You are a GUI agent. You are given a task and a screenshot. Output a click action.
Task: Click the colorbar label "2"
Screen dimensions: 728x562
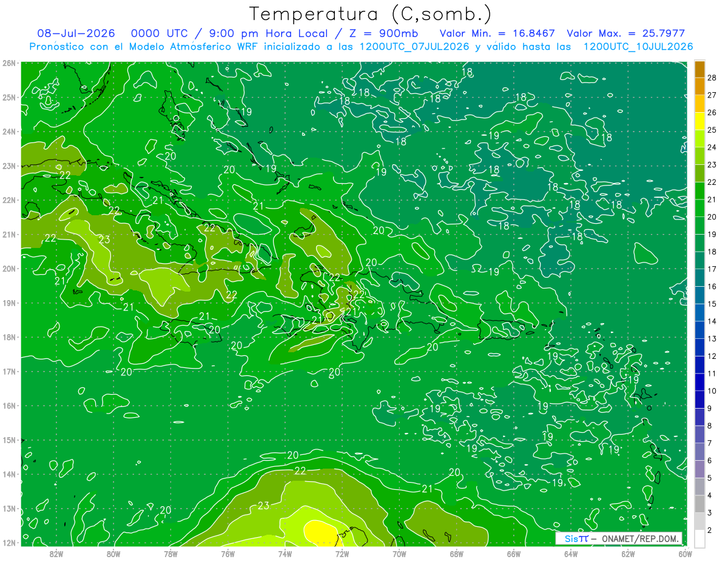(x=710, y=530)
